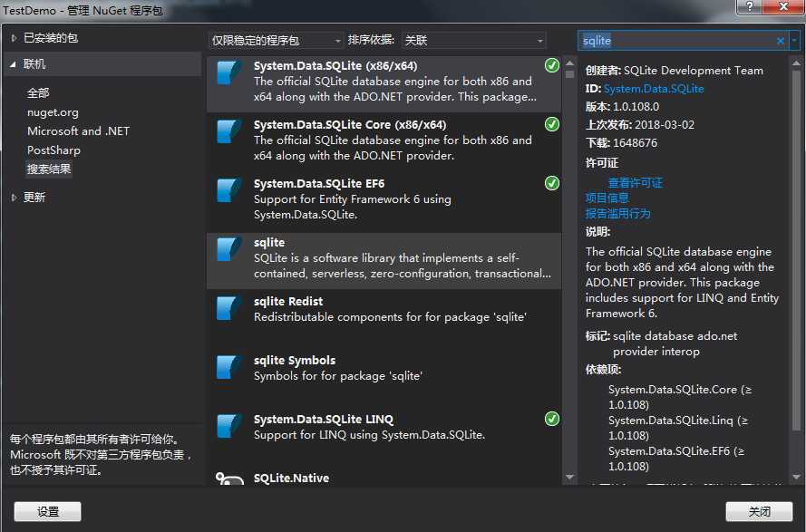Select the sqlite Redist package title
Screen dimensions: 806x532
288,301
